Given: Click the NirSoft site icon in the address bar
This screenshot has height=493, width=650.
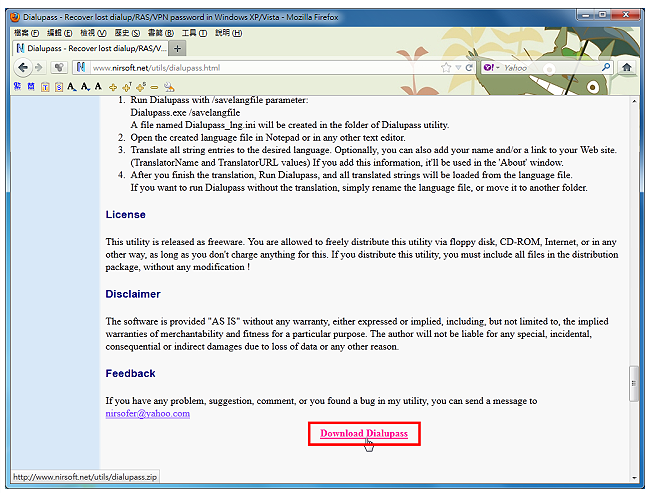Looking at the screenshot, I should [x=81, y=68].
